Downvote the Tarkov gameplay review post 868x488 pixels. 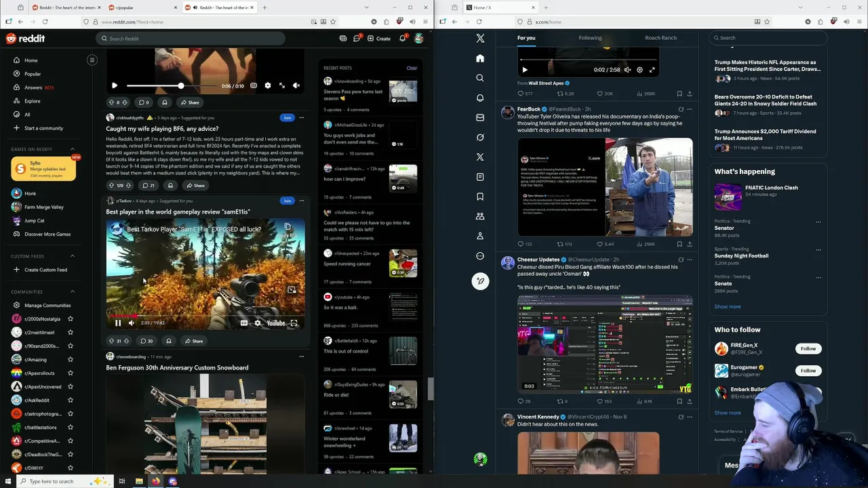[x=126, y=341]
